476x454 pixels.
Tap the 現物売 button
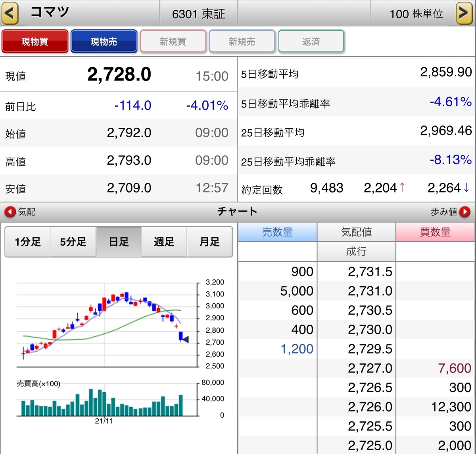pos(104,41)
